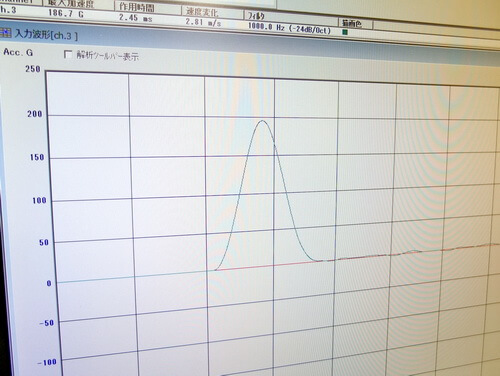
Task: Click the 0 mark on the Y axis
Action: tap(49, 283)
